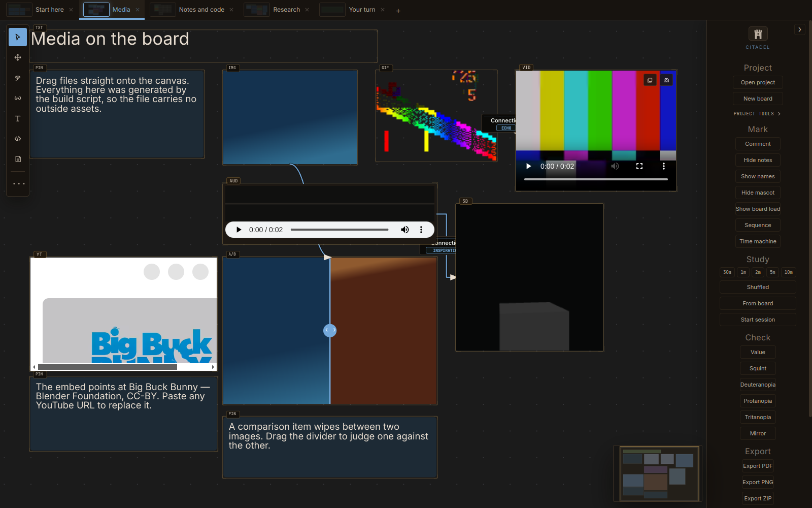Click the Open project button
The width and height of the screenshot is (812, 508).
pos(758,82)
